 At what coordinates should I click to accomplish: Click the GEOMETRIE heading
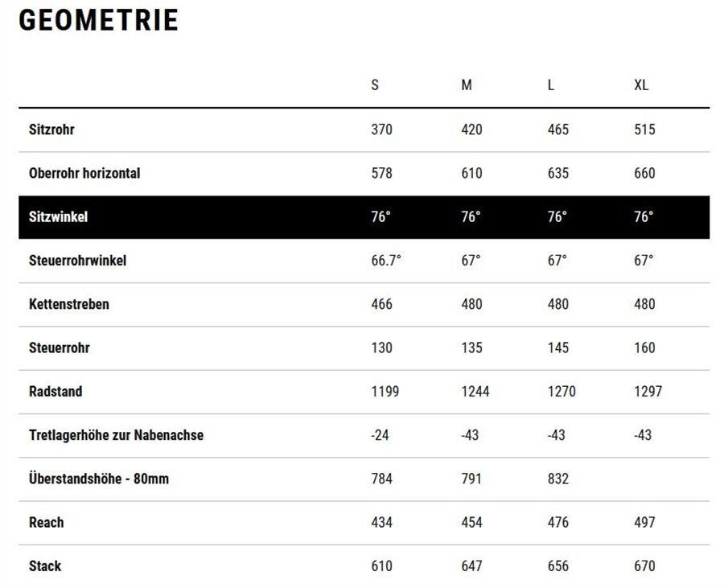click(x=98, y=20)
